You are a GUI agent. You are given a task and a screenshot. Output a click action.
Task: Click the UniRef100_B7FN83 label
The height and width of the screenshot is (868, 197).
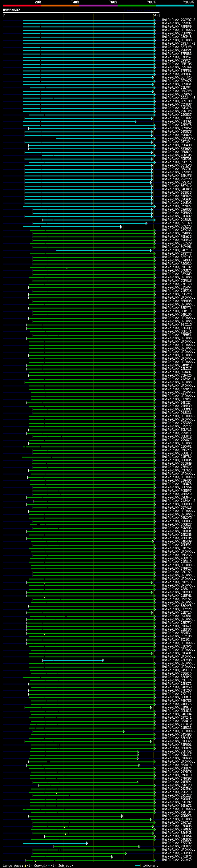click(x=177, y=54)
